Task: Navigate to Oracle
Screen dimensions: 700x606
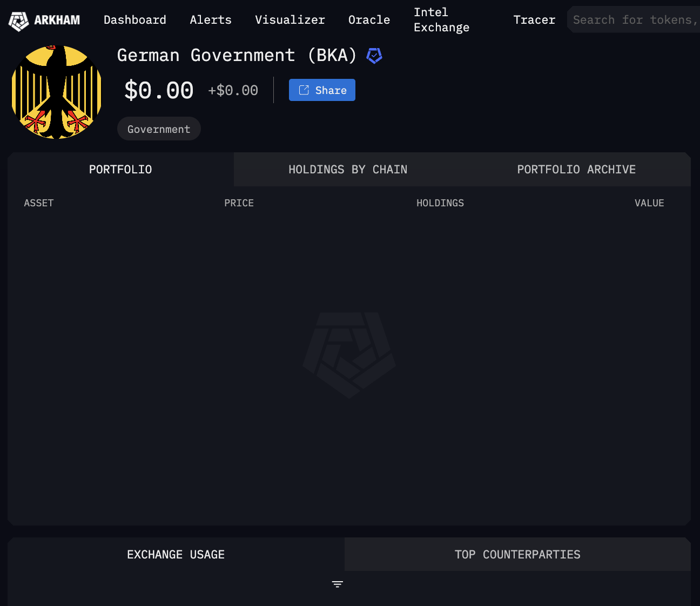Action: pyautogui.click(x=369, y=20)
